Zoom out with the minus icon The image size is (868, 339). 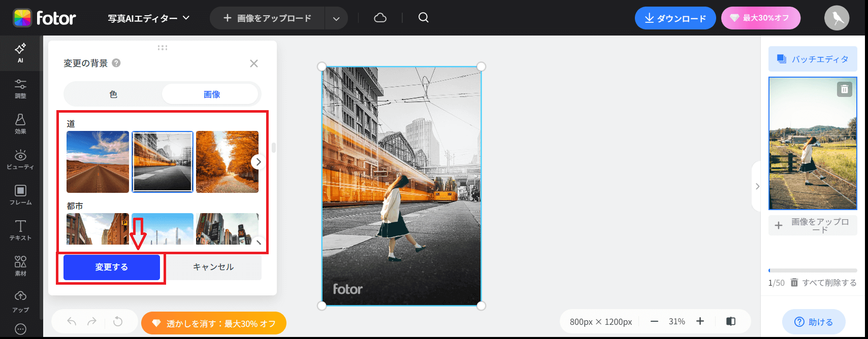[654, 321]
